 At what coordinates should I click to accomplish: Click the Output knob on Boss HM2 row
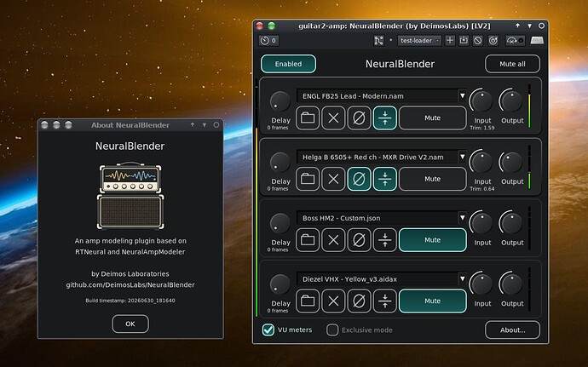coord(511,223)
